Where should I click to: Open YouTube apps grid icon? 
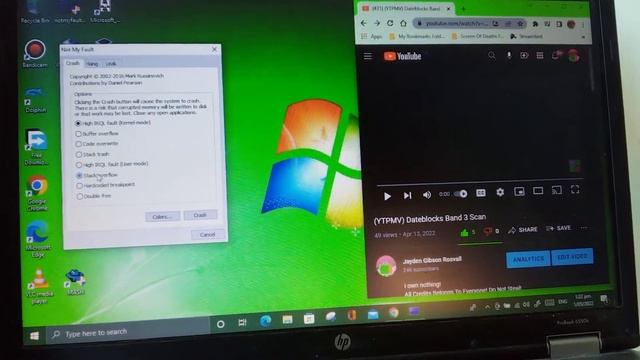(x=540, y=55)
